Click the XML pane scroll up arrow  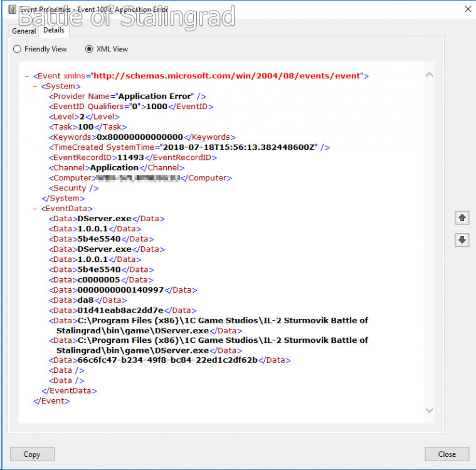pos(429,75)
